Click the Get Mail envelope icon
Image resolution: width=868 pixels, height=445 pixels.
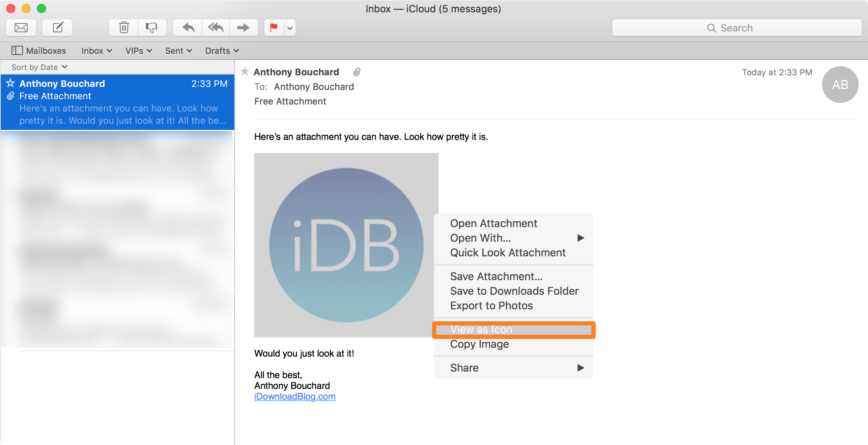point(21,28)
